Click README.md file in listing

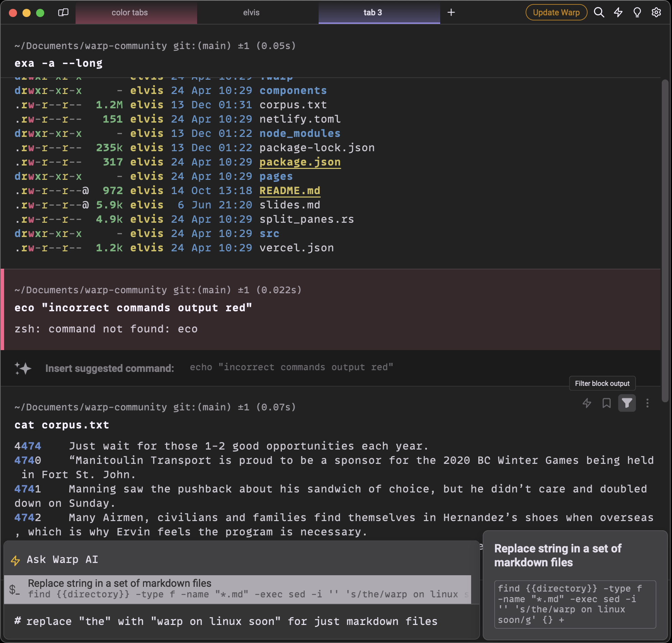coord(289,190)
